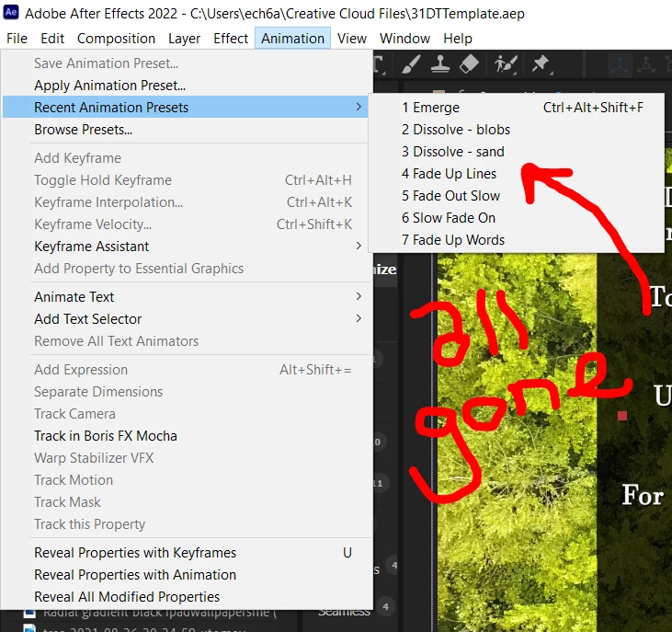The height and width of the screenshot is (632, 672).
Task: Apply the recent preset Fade Up Words
Action: [517, 240]
